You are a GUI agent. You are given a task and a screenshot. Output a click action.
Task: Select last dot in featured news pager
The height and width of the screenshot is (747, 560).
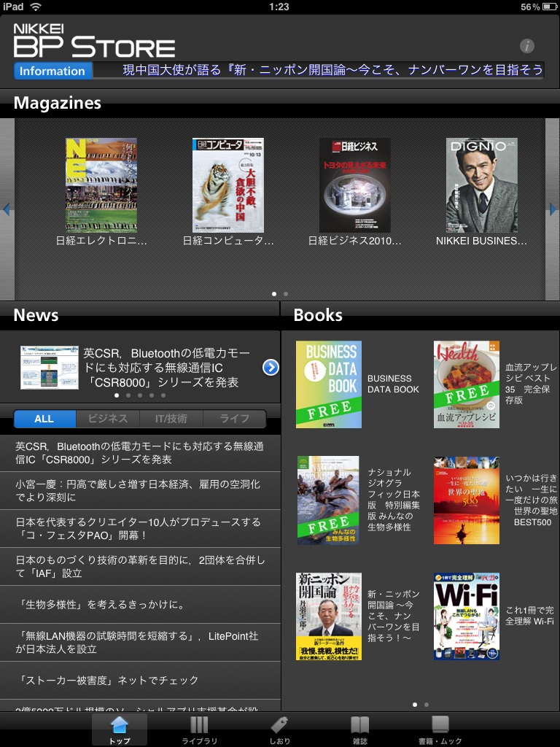[163, 395]
